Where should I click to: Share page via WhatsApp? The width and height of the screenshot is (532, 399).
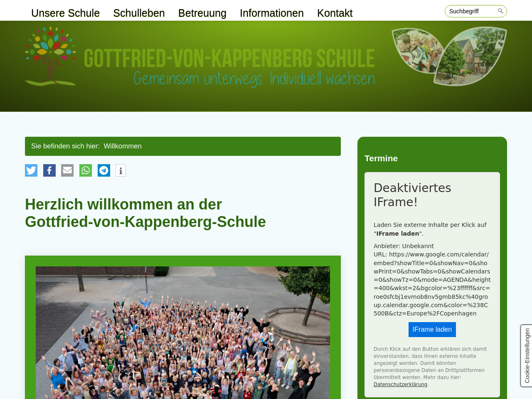coord(86,170)
